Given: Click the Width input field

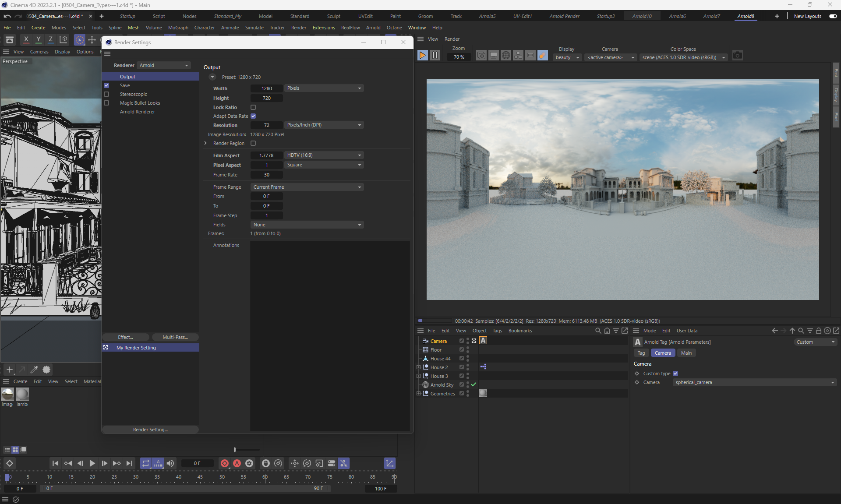Looking at the screenshot, I should pyautogui.click(x=266, y=88).
